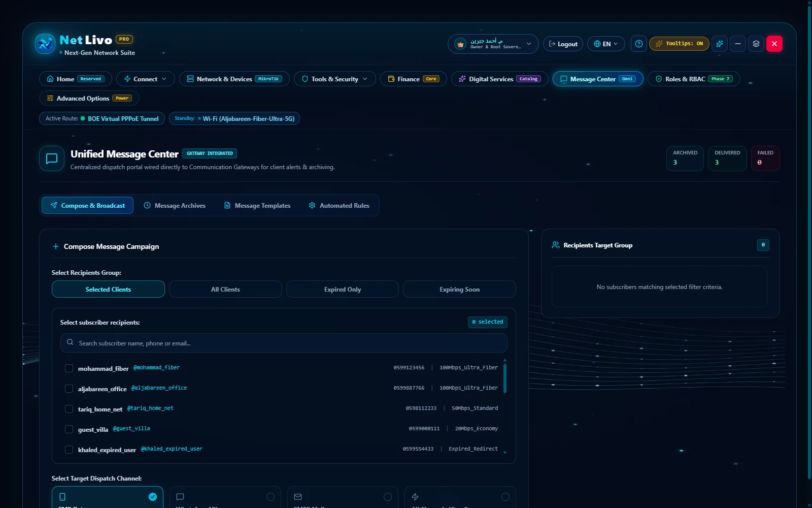
Task: Open the Finance menu
Action: [x=414, y=79]
